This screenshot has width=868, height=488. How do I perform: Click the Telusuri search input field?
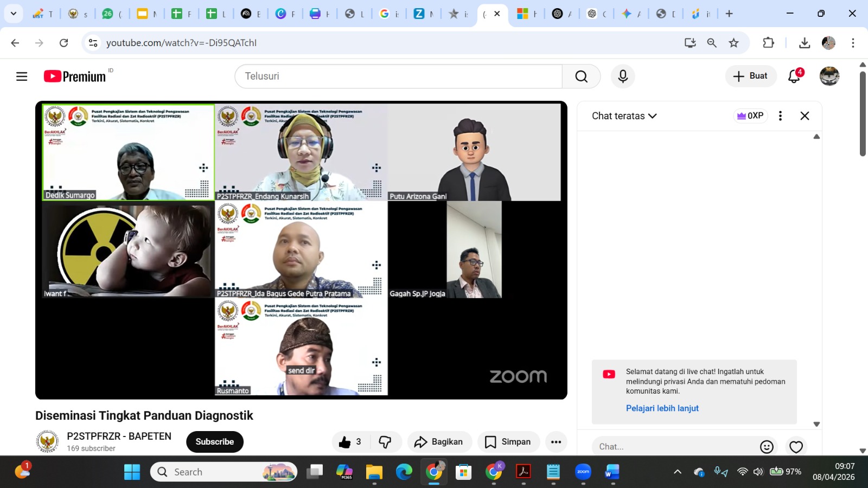(x=399, y=76)
